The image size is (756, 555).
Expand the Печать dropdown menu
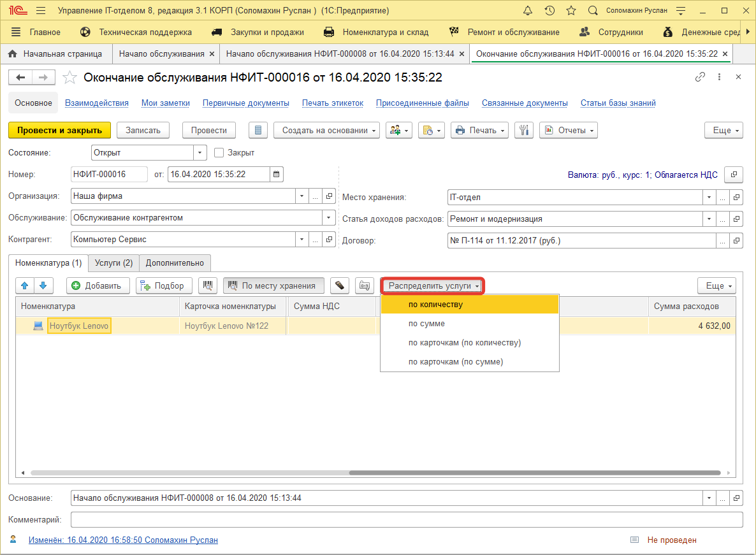[x=479, y=130]
